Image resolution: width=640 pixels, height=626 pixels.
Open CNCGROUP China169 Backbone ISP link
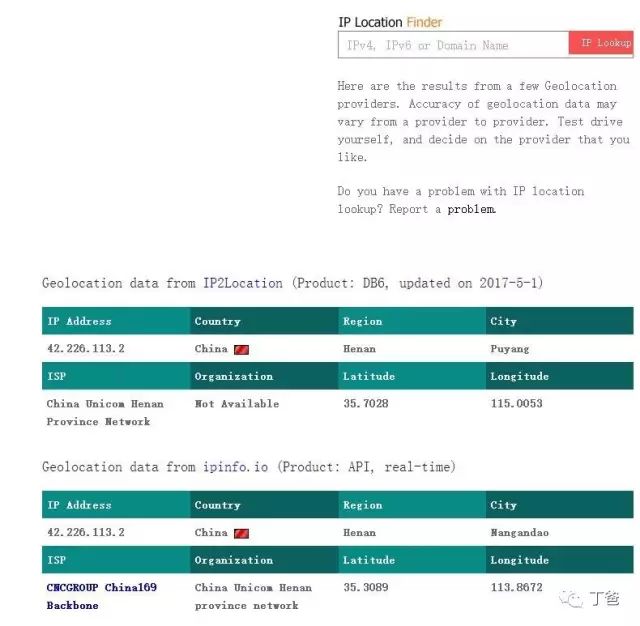(101, 596)
